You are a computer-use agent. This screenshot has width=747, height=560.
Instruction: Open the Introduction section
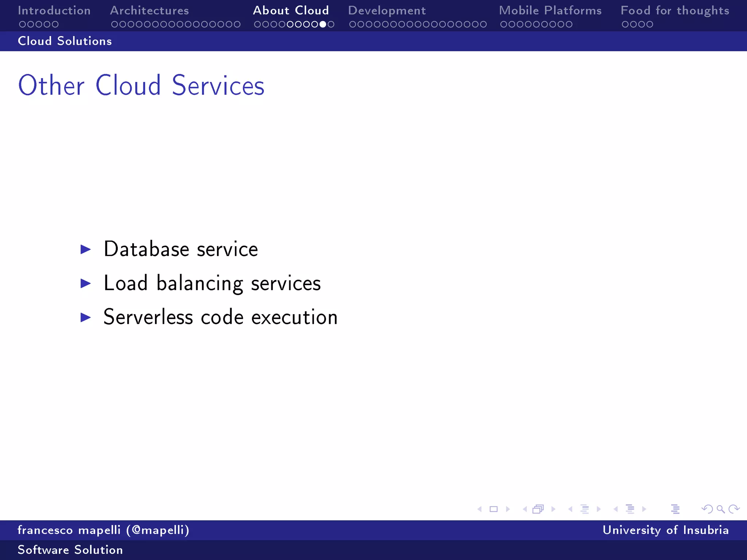point(54,10)
